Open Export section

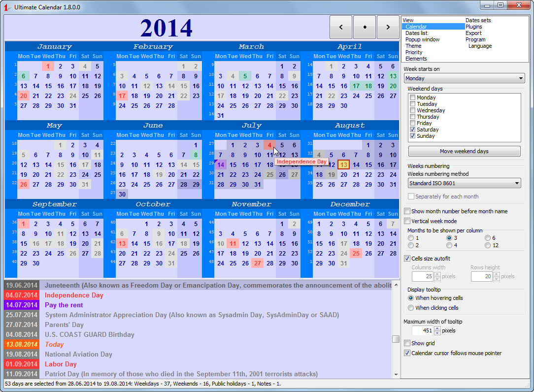[473, 33]
